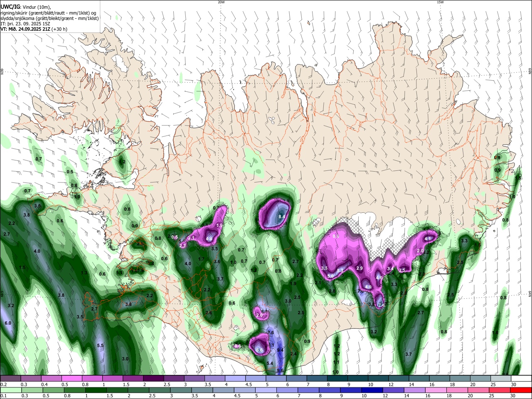Click the '0.2' label in the top legend row
The height and width of the screenshot is (399, 532).
tap(3, 384)
